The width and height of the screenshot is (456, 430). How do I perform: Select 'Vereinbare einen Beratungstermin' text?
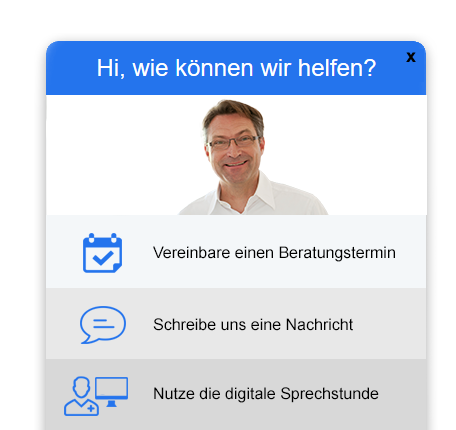(274, 253)
